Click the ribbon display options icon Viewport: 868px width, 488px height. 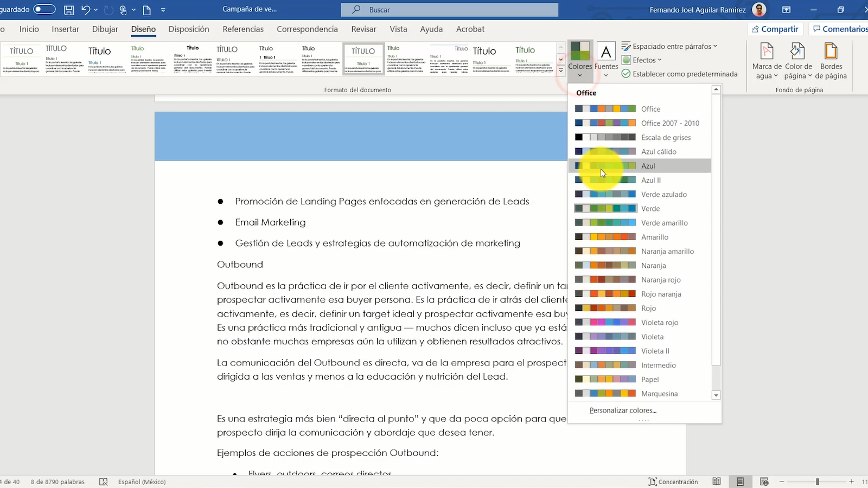[786, 10]
